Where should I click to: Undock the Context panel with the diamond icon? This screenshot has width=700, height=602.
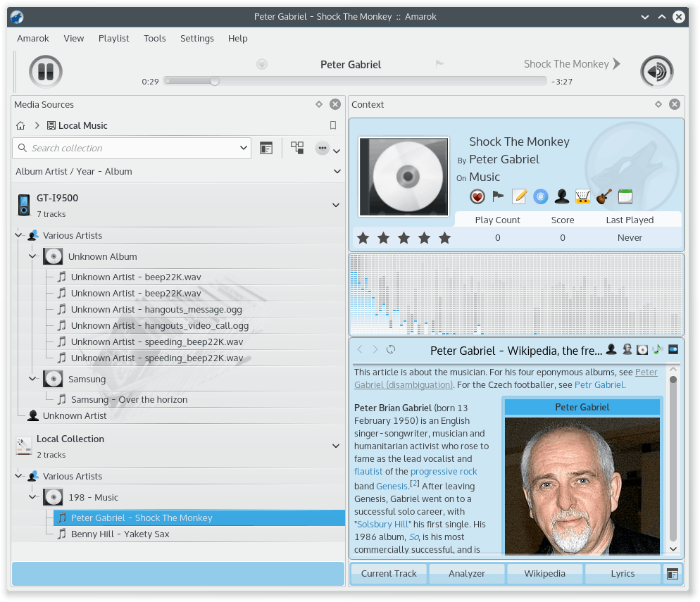[x=658, y=104]
